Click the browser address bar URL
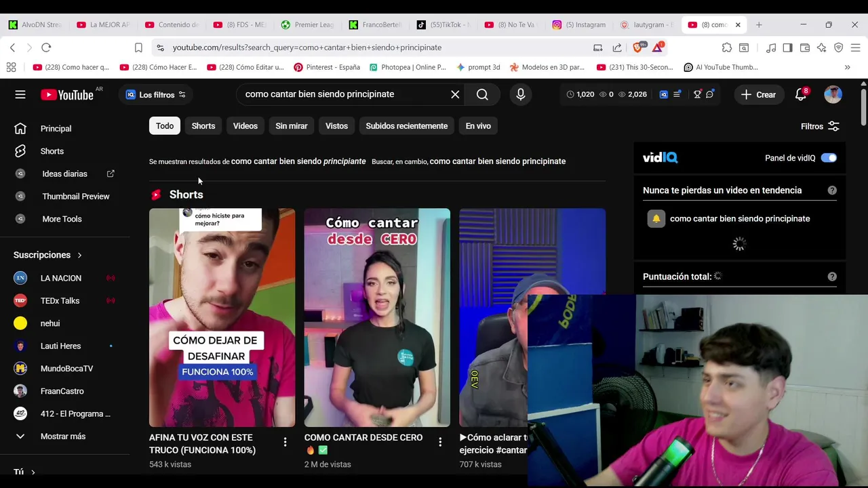This screenshot has width=868, height=488. [307, 47]
